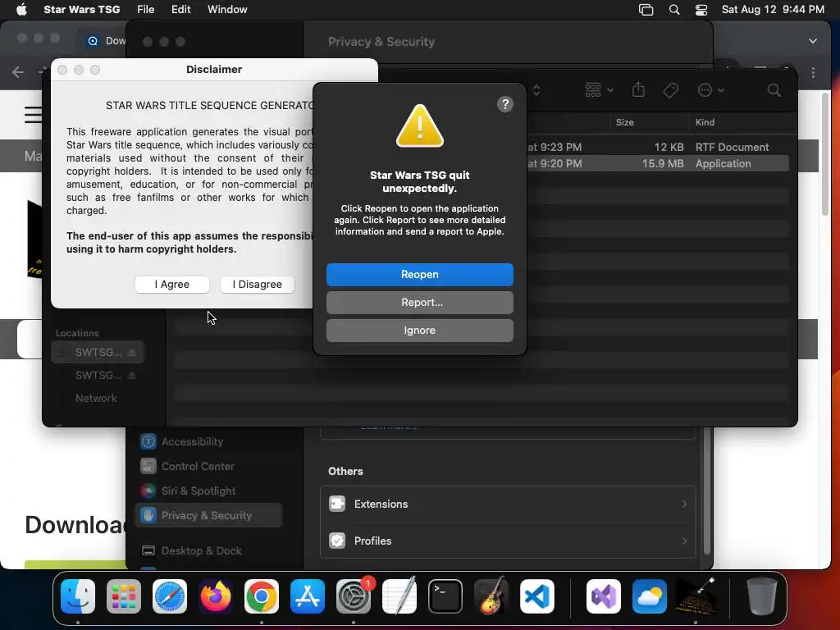Open Control Center in menu bar
The width and height of the screenshot is (840, 630).
(701, 10)
